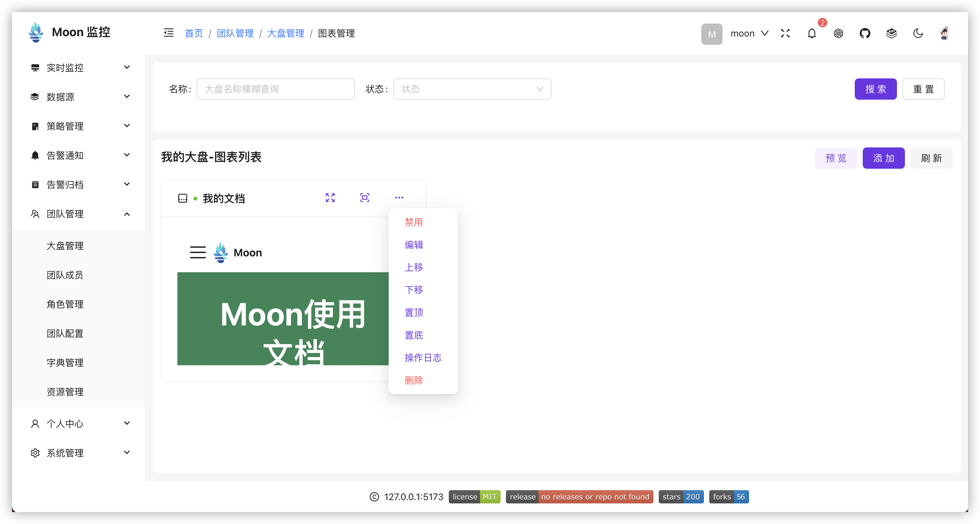
Task: Click the 个人中心 person icon
Action: [x=35, y=424]
